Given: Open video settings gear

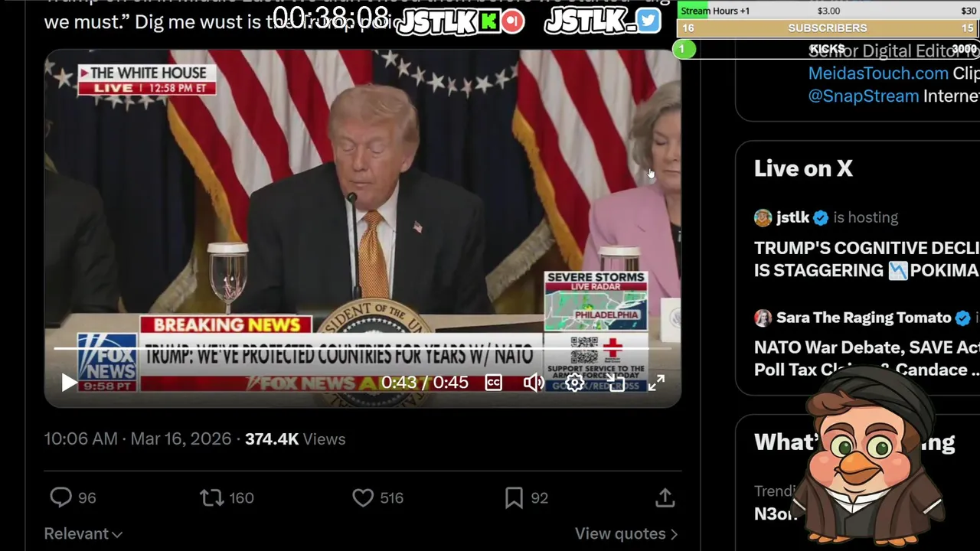Looking at the screenshot, I should coord(575,383).
